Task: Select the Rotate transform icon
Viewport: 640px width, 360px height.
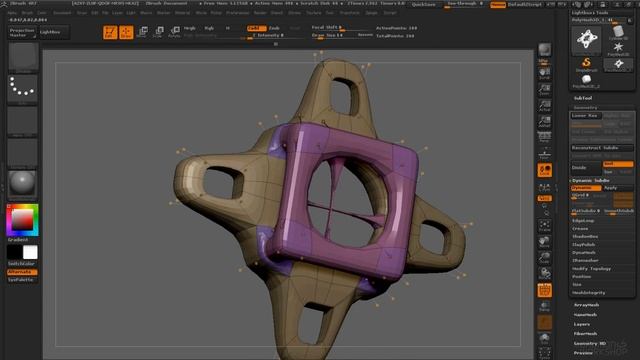Action: coord(174,32)
